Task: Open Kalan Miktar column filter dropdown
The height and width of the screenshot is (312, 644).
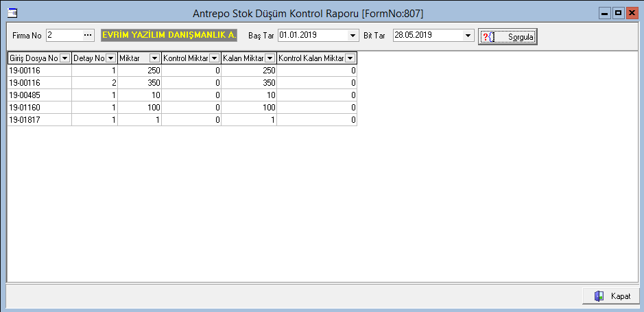Action: point(270,58)
